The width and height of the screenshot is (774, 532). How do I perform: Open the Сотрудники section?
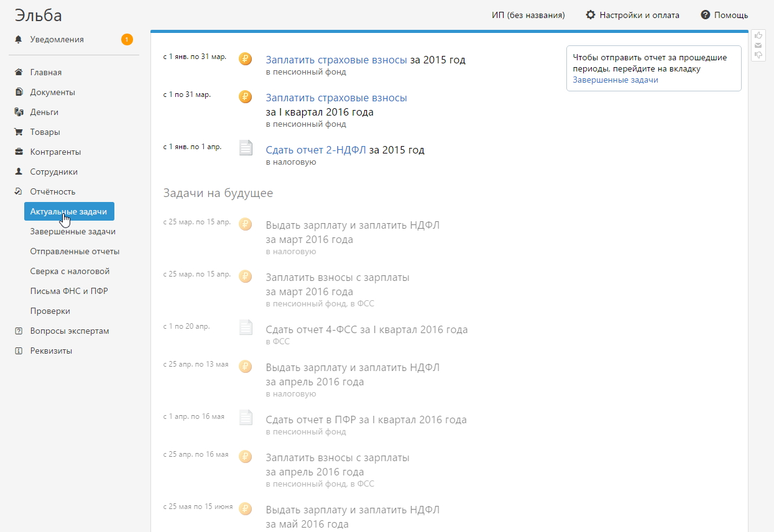[54, 172]
